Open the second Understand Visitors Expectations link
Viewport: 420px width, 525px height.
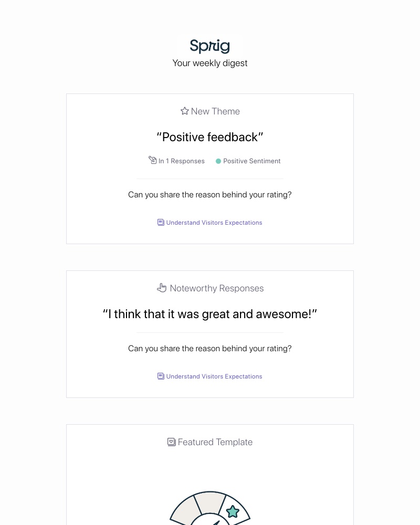(214, 376)
